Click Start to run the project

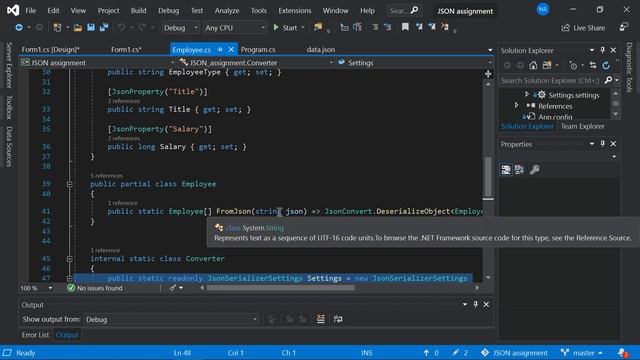point(285,28)
